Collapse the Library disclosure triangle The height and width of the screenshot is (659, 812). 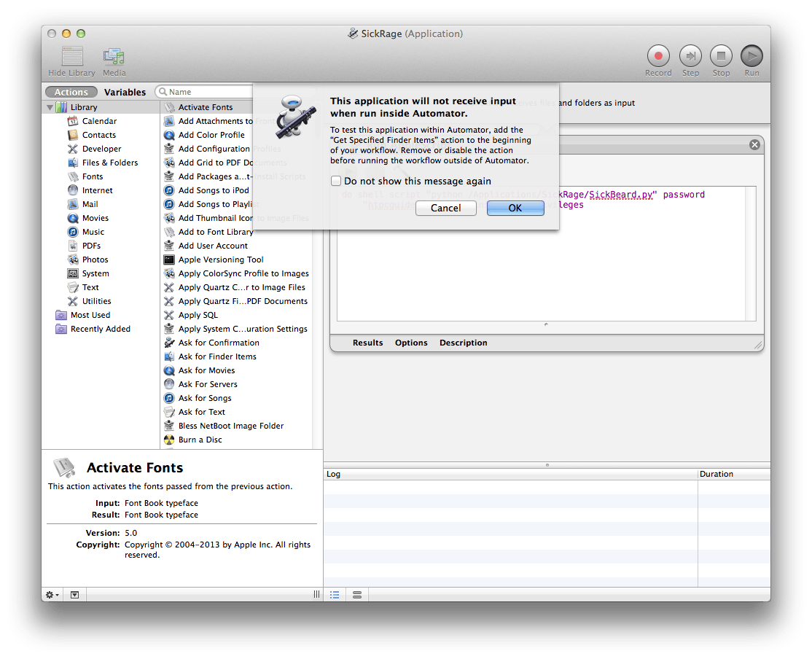pyautogui.click(x=50, y=107)
